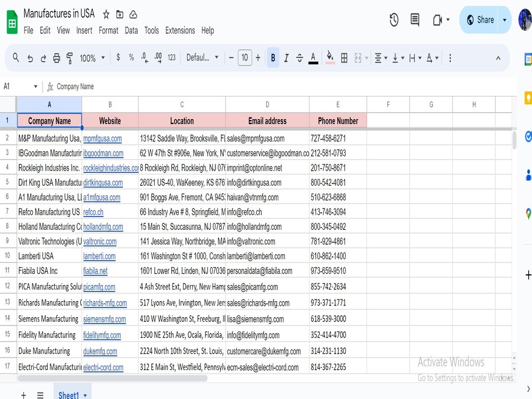532x399 pixels.
Task: Open the Extensions menu
Action: tap(180, 30)
